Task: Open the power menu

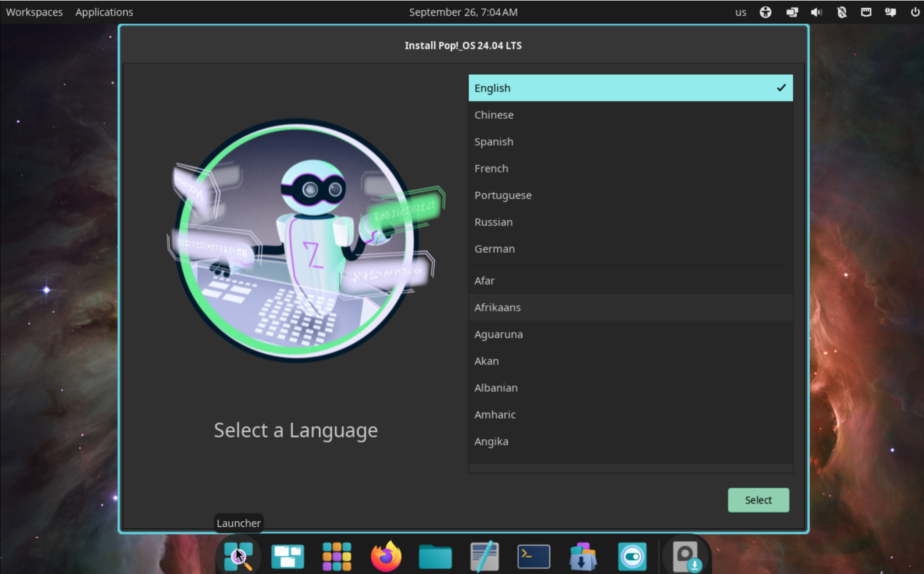Action: coord(916,12)
